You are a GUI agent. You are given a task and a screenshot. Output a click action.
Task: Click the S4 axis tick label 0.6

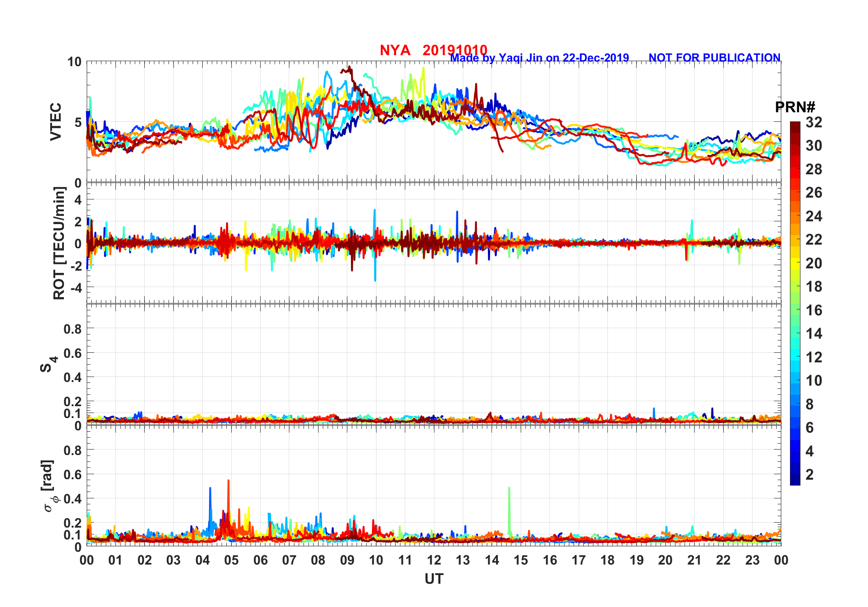click(73, 353)
